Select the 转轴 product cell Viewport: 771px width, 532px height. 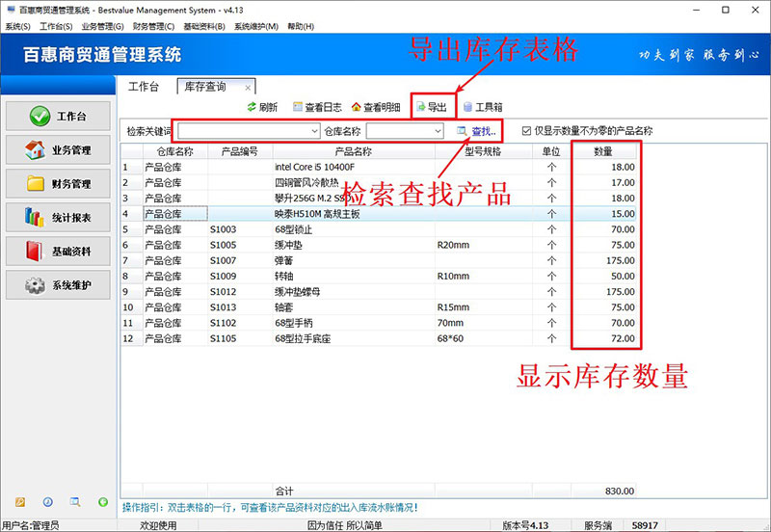tap(354, 277)
